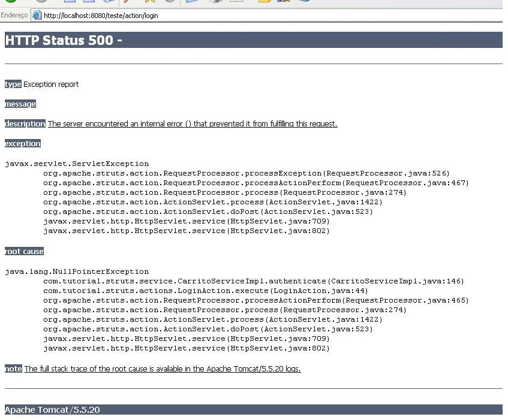Click the highlighted "description" label
This screenshot has width=508, height=420.
(25, 123)
